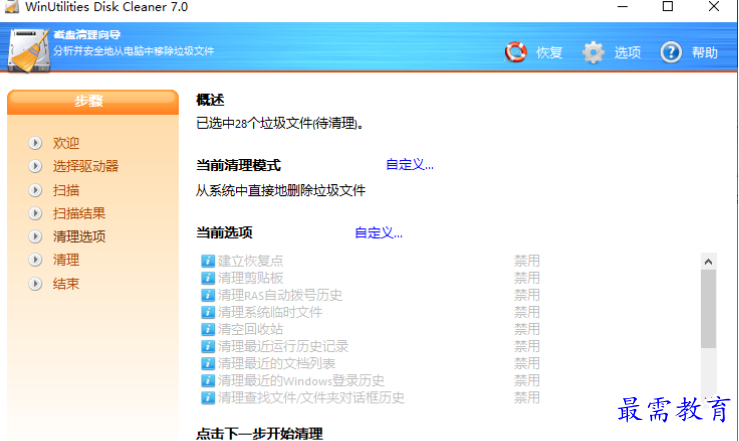Click 禁用 status for 清理剪贴板
Viewport: 739px width, 441px height.
tap(526, 278)
